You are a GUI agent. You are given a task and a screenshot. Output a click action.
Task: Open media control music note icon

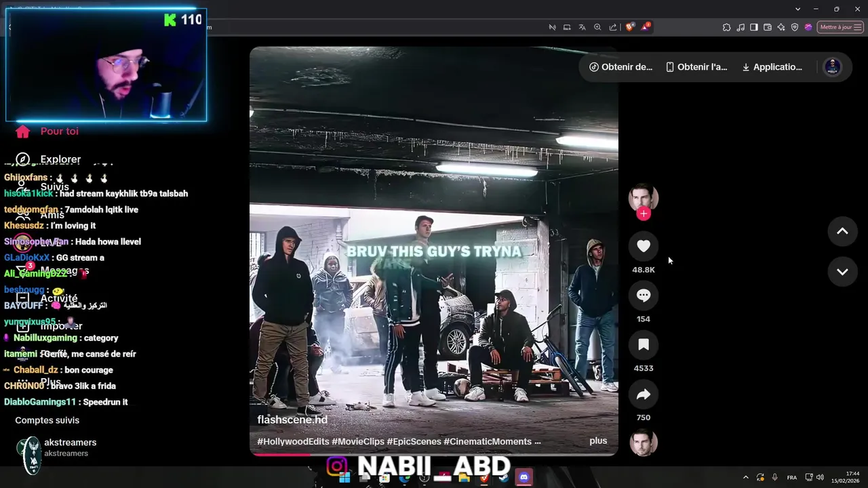741,27
